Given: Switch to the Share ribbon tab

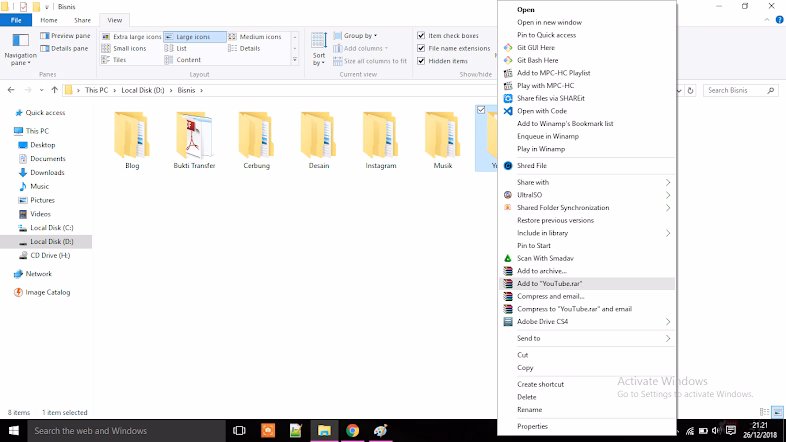Looking at the screenshot, I should click(82, 20).
